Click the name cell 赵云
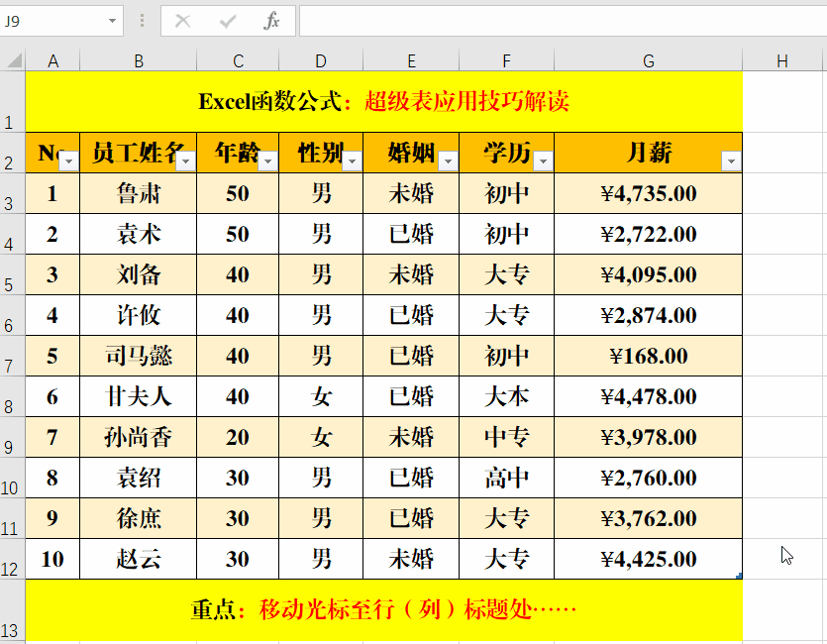 tap(139, 559)
